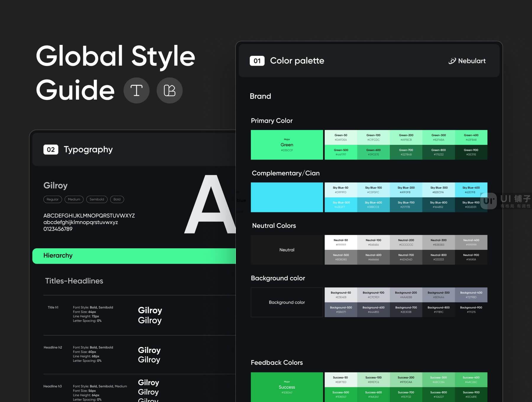Select the Semibold font weight pill
Viewport: 532px width, 402px height.
click(x=97, y=199)
